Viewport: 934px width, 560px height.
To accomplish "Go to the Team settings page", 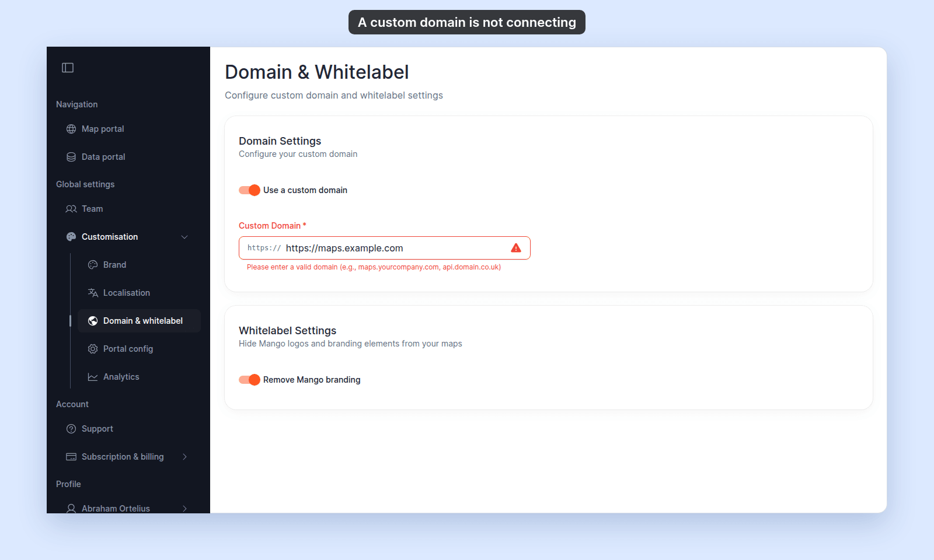I will [x=128, y=209].
